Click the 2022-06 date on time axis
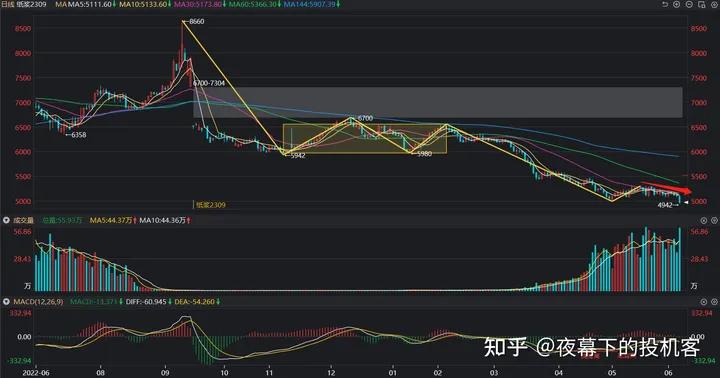Viewport: 720px width, 378px height. 35,373
